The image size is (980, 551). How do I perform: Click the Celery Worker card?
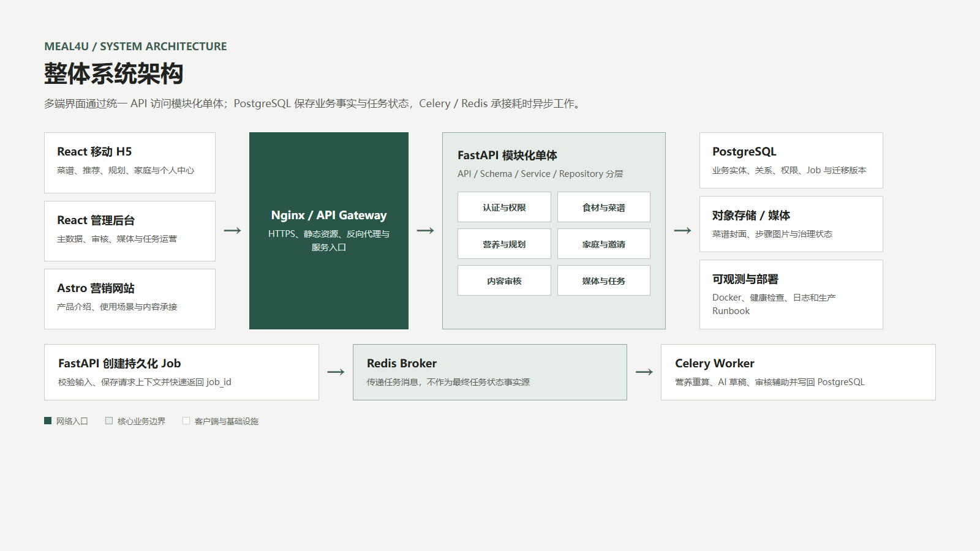[x=798, y=372]
